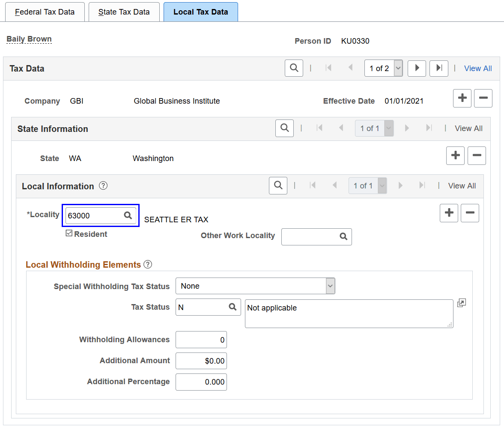Uncheck the Resident checkbox
The width and height of the screenshot is (504, 427).
69,233
